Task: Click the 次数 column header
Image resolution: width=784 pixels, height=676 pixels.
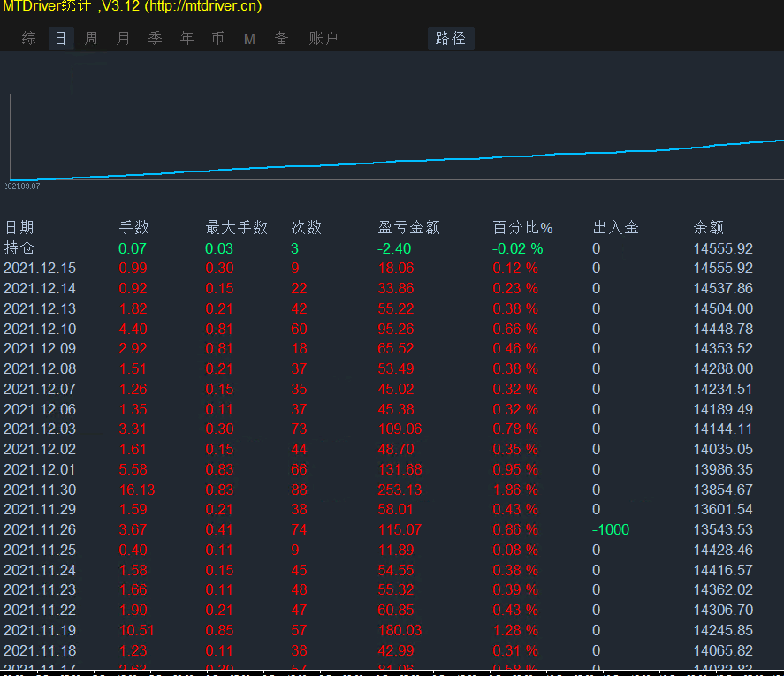Action: click(306, 227)
